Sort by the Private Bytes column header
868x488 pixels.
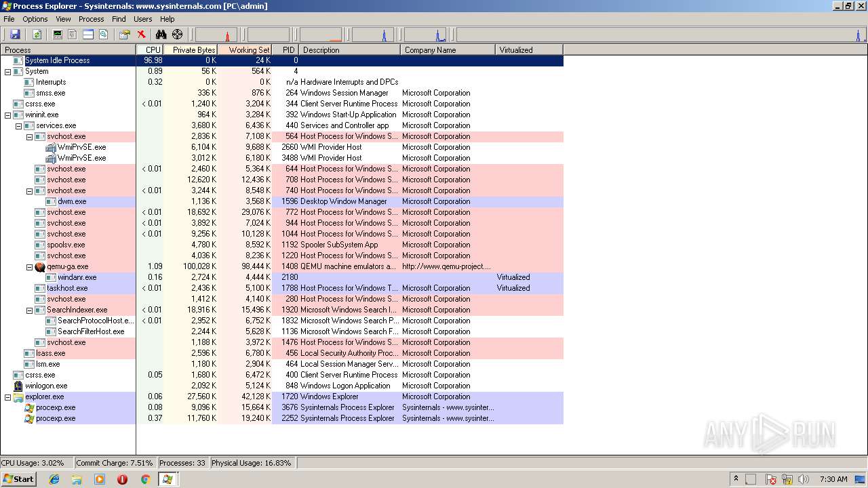pyautogui.click(x=191, y=49)
